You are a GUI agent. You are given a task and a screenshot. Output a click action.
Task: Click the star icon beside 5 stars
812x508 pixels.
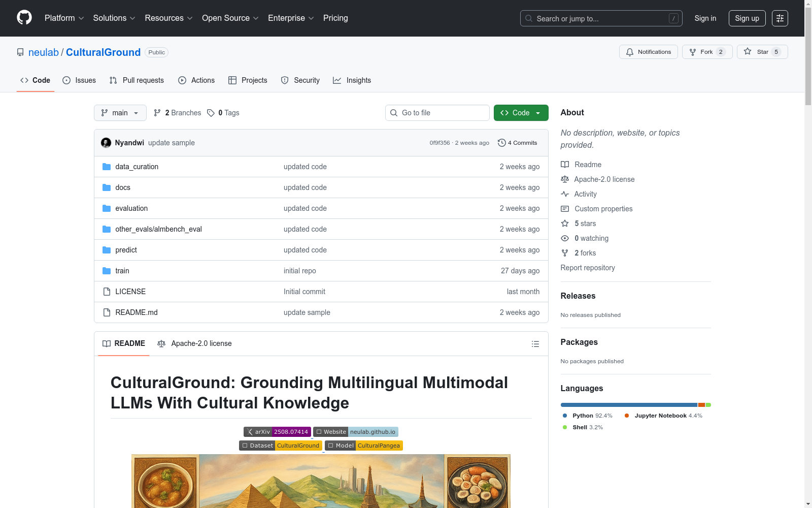coord(565,224)
